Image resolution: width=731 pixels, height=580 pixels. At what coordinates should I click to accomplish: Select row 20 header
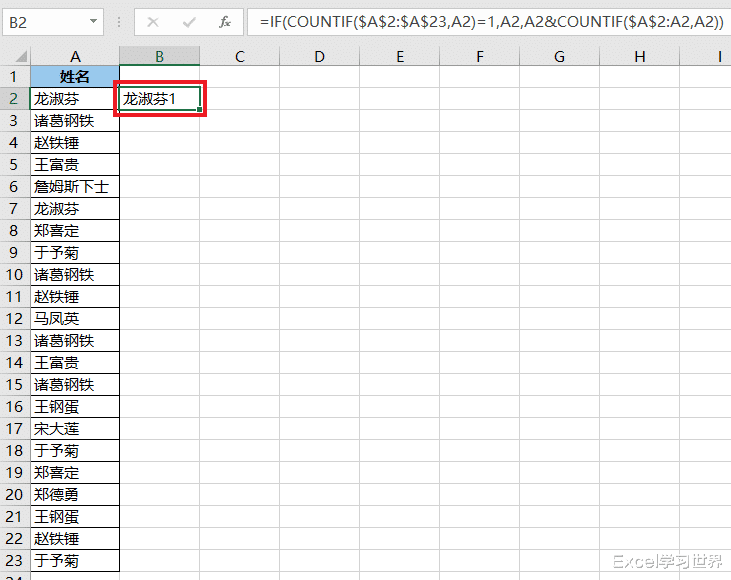tap(14, 495)
